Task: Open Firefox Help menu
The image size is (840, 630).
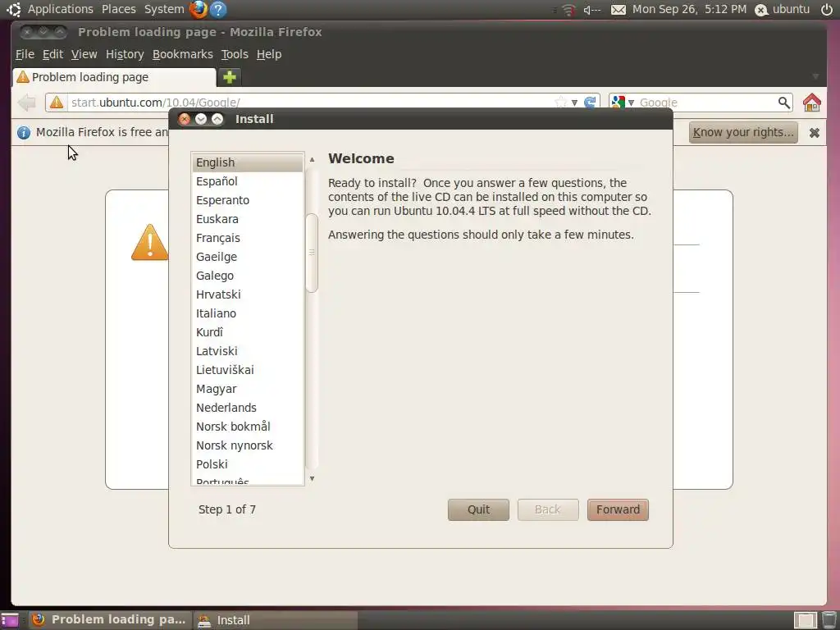Action: (269, 54)
